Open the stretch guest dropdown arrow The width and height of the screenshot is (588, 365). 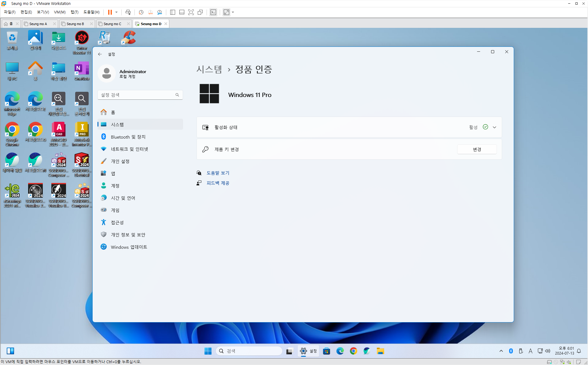point(233,12)
